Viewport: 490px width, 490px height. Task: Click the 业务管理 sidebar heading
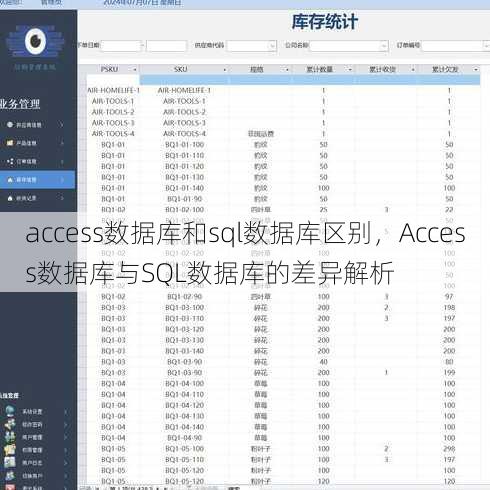(x=20, y=104)
